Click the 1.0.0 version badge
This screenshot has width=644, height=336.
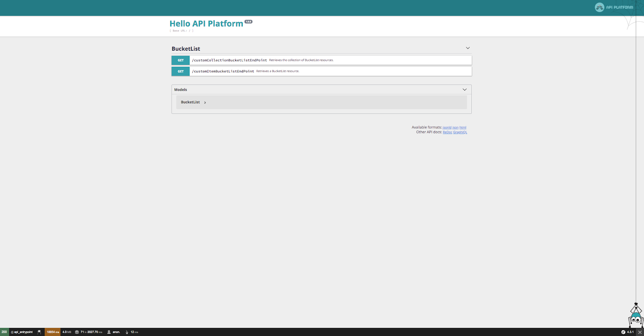(248, 22)
